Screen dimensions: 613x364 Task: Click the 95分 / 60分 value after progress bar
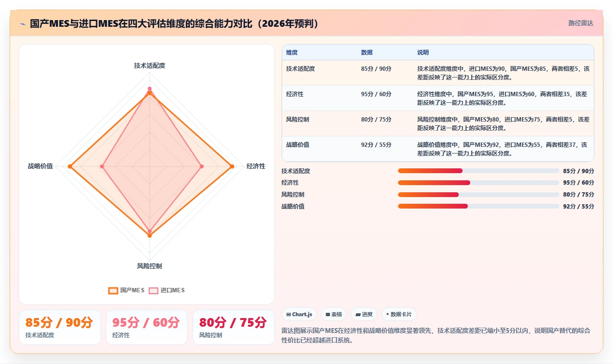(x=579, y=183)
